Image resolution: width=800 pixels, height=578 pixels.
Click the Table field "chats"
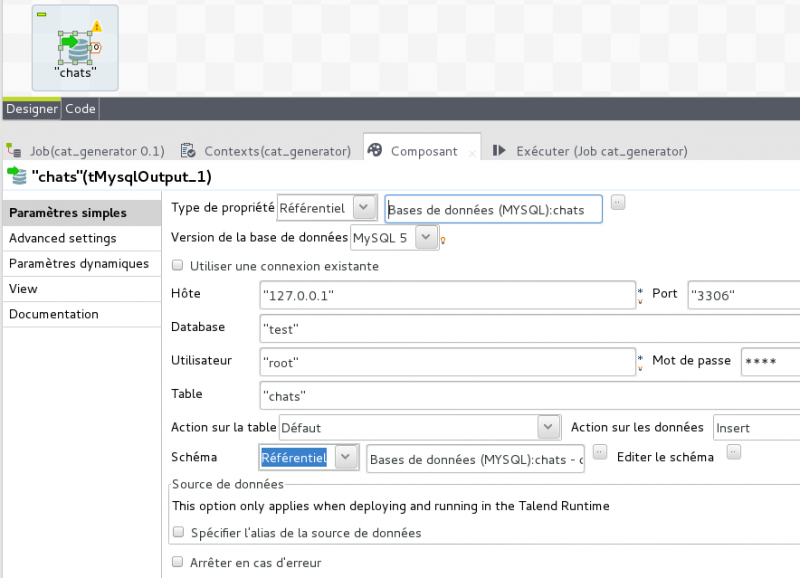click(x=530, y=395)
